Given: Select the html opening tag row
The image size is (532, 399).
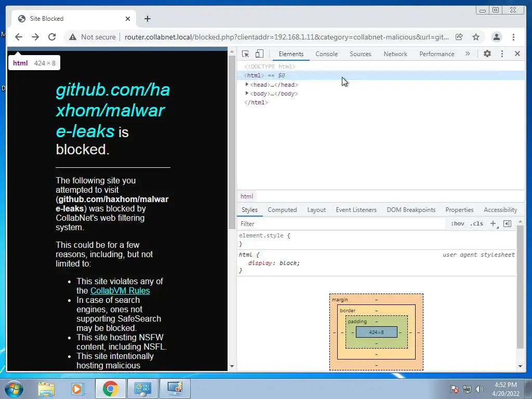Looking at the screenshot, I should click(381, 75).
